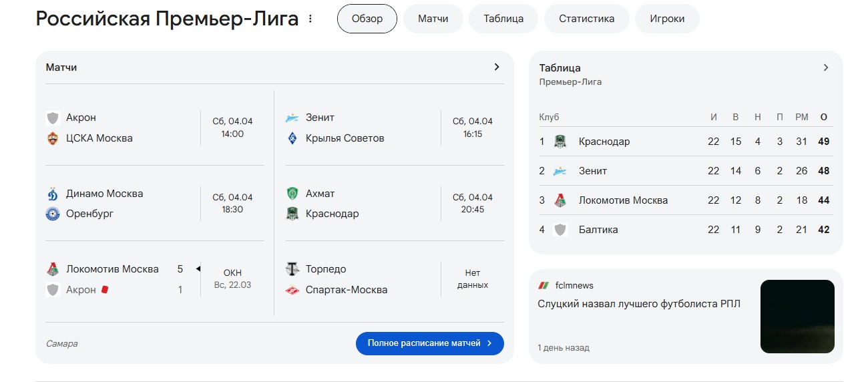Select the Краснодар row in standings
868x382 pixels.
[x=685, y=142]
